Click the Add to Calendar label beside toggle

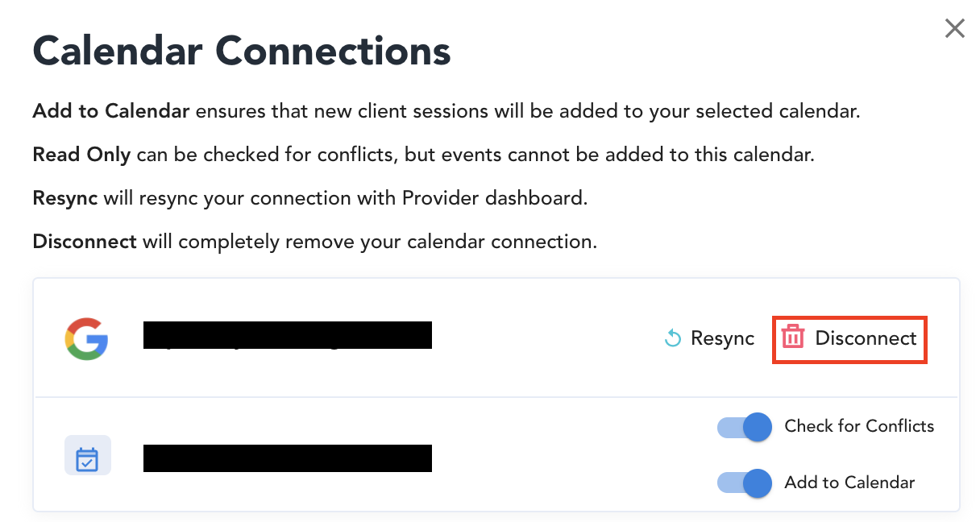click(849, 483)
